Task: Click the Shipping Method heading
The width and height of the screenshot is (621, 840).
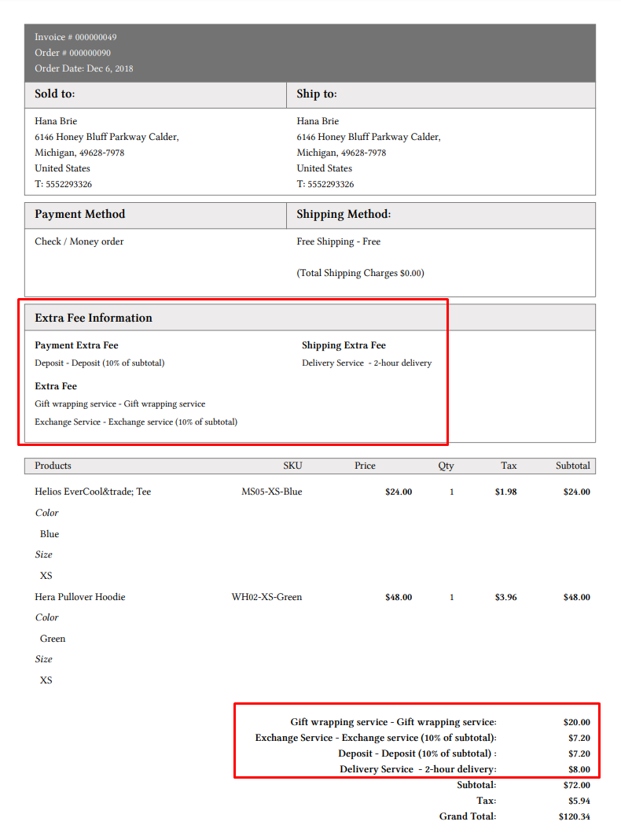Action: [x=344, y=214]
